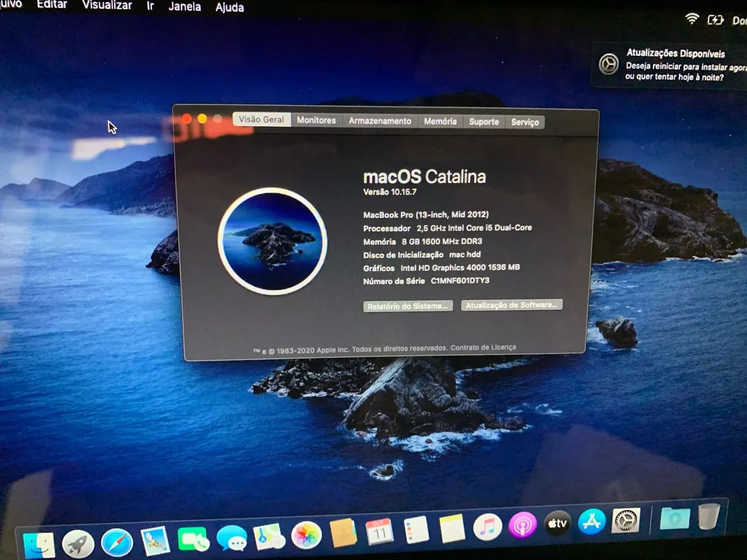This screenshot has height=560, width=747.
Task: Open the Janela menu
Action: point(184,7)
